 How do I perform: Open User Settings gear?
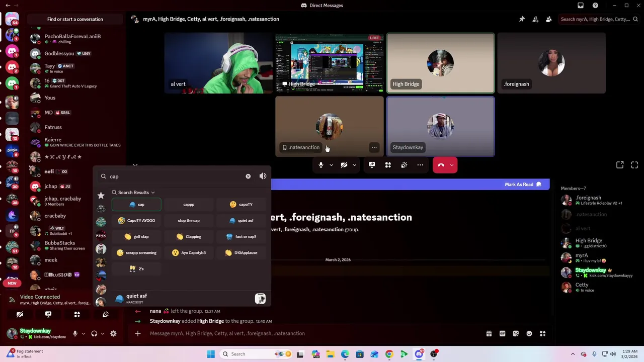click(x=113, y=333)
